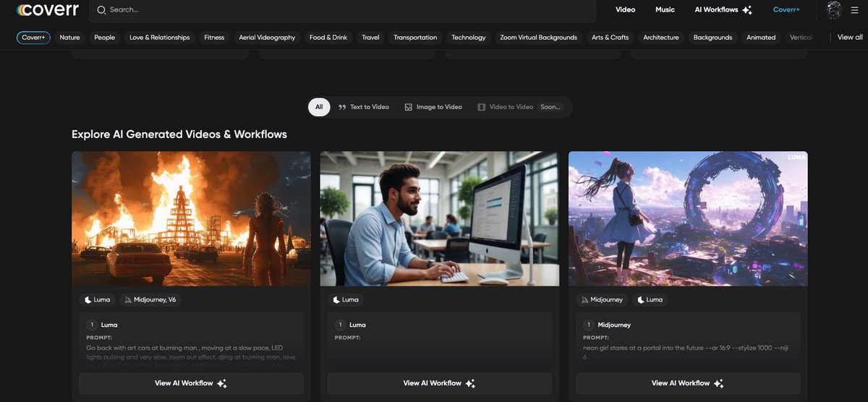Select the Text to Video filter
Viewport: 868px width, 402px height.
(364, 107)
